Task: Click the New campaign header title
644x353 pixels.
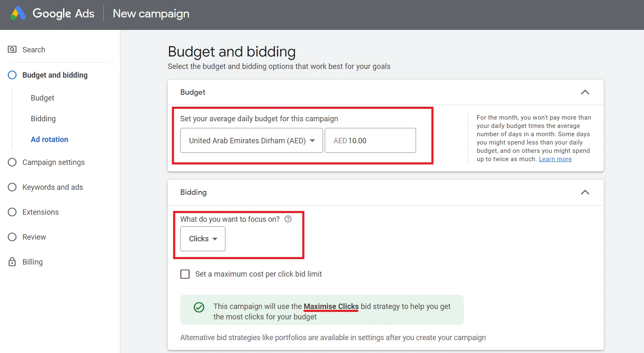Action: click(x=151, y=14)
